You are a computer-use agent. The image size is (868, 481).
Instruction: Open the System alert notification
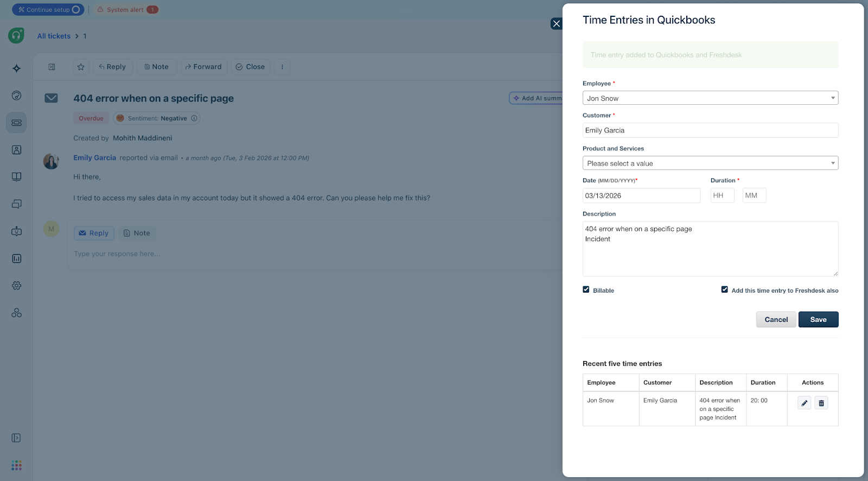tap(127, 9)
